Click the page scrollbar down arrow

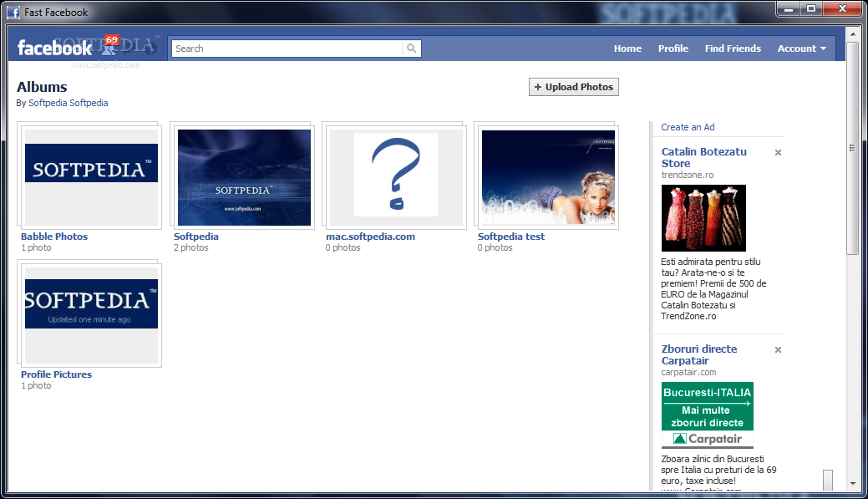point(853,483)
